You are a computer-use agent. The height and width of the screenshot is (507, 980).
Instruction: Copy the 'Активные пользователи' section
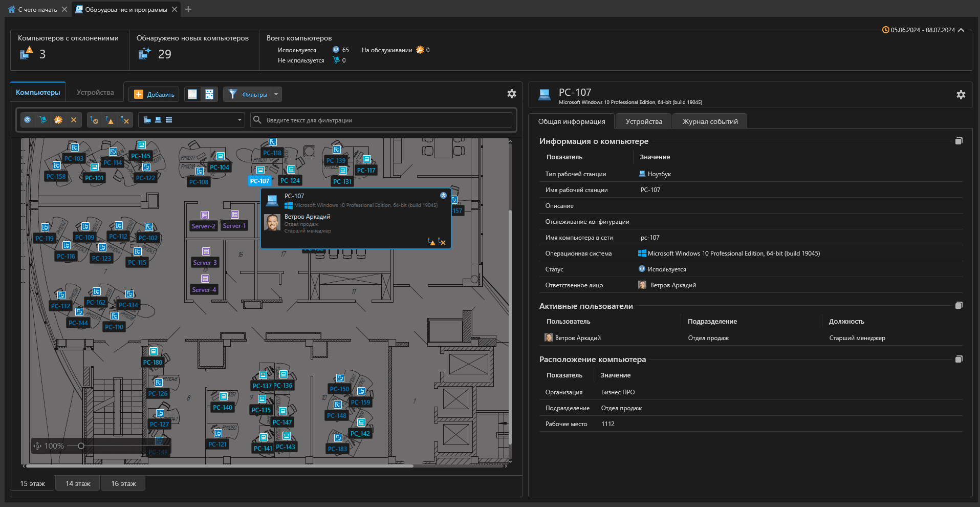click(959, 306)
